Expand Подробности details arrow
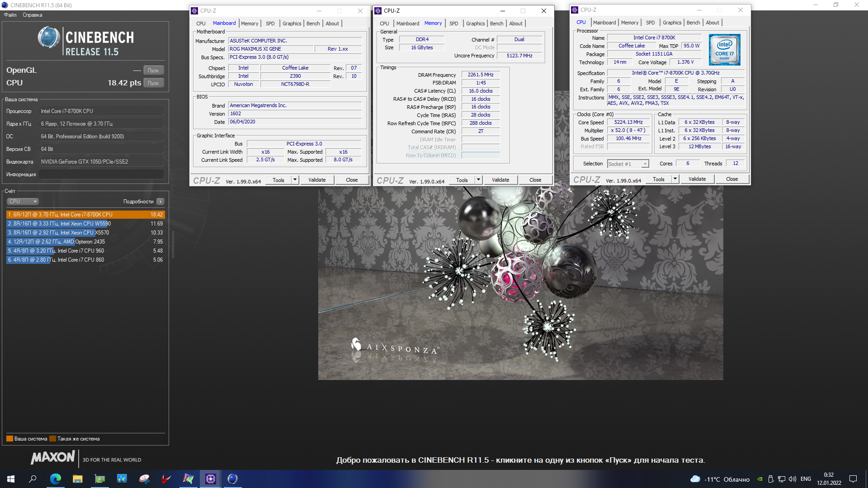Screen dimensions: 868x488 [x=160, y=202]
